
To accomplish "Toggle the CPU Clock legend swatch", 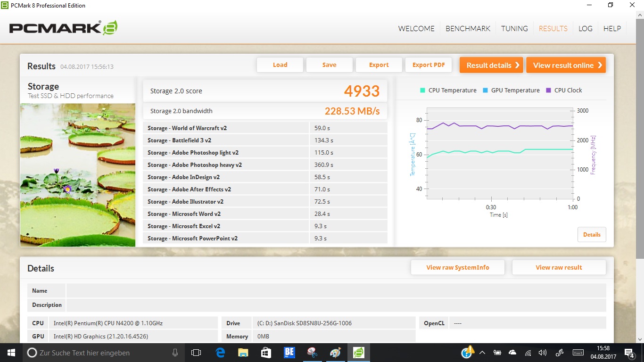I will 548,90.
